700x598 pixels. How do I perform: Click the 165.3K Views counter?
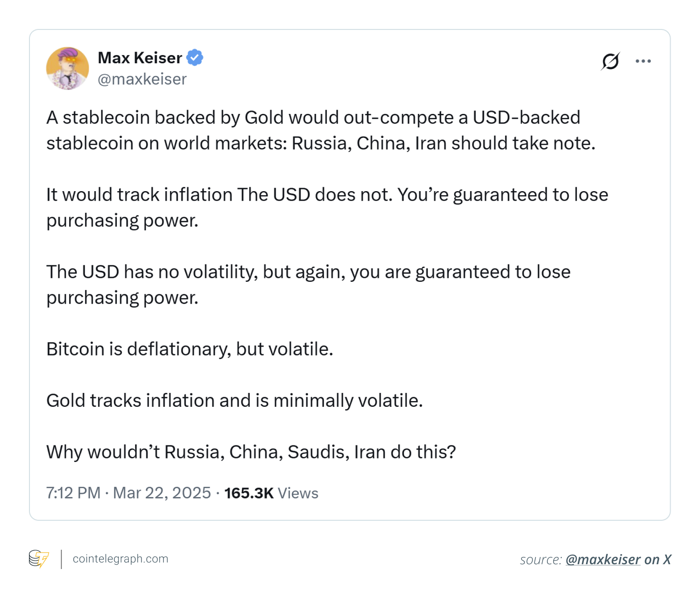coord(271,493)
